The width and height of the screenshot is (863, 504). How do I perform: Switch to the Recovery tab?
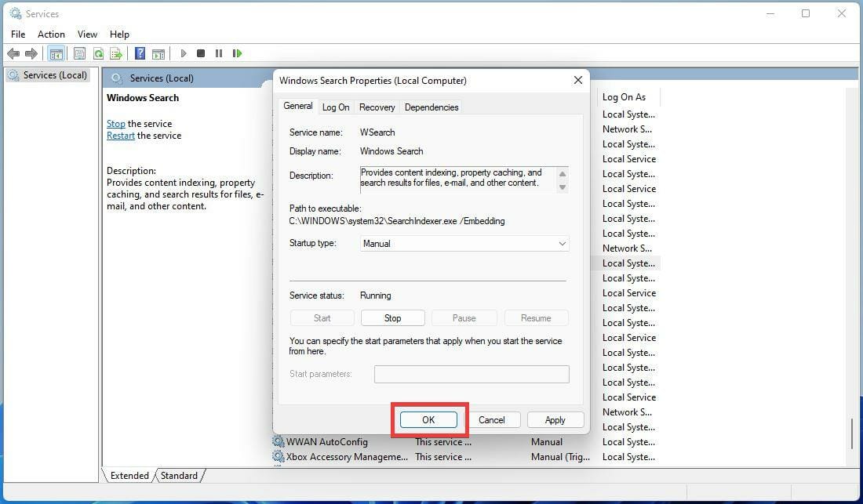[x=377, y=107]
